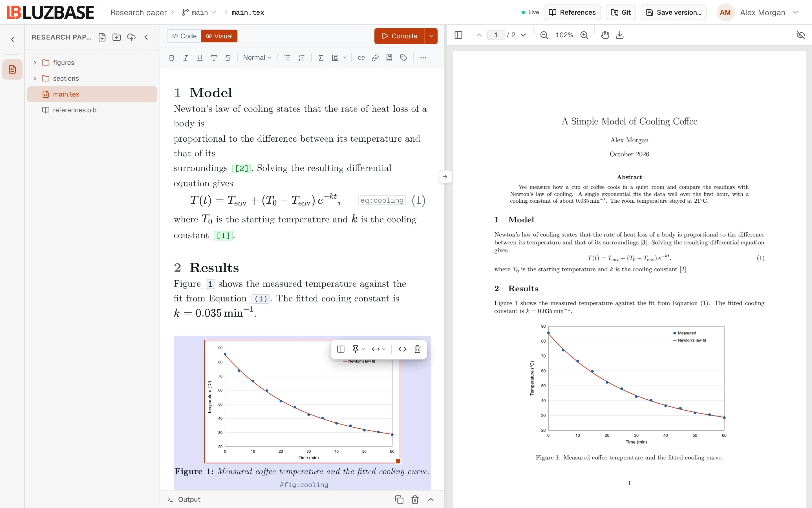The height and width of the screenshot is (508, 812).
Task: Switch editor to Visual mode
Action: point(219,36)
